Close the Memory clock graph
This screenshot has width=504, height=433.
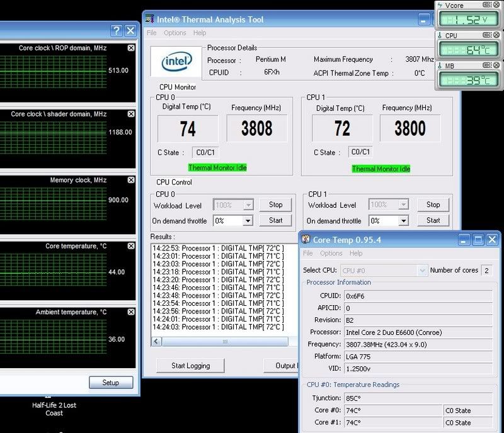pos(131,180)
